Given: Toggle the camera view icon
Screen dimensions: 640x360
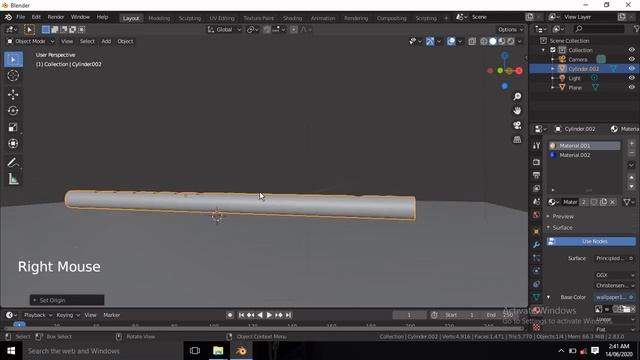Looking at the screenshot, I should (x=517, y=125).
